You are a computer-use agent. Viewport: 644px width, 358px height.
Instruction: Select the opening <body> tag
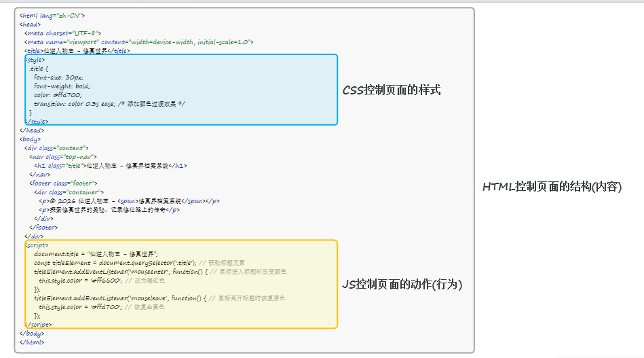coord(30,139)
